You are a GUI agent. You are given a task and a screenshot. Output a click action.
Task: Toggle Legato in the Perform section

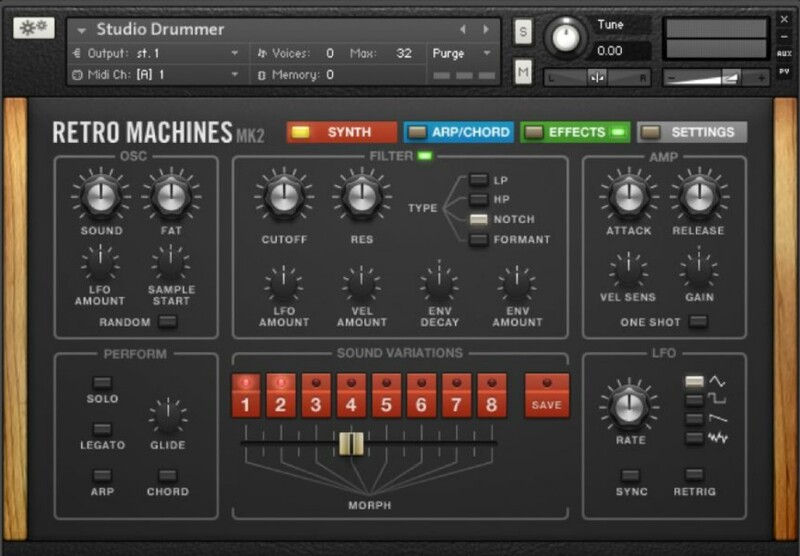[x=102, y=428]
